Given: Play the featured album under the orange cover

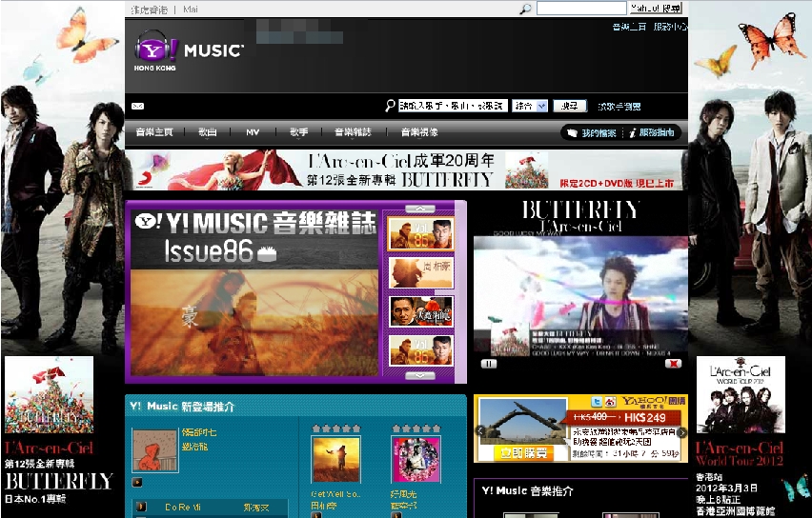Looking at the screenshot, I should (x=137, y=483).
